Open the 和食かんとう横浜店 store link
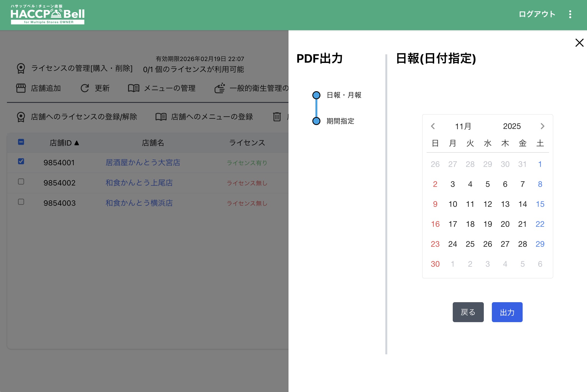This screenshot has height=392, width=587. (x=139, y=203)
